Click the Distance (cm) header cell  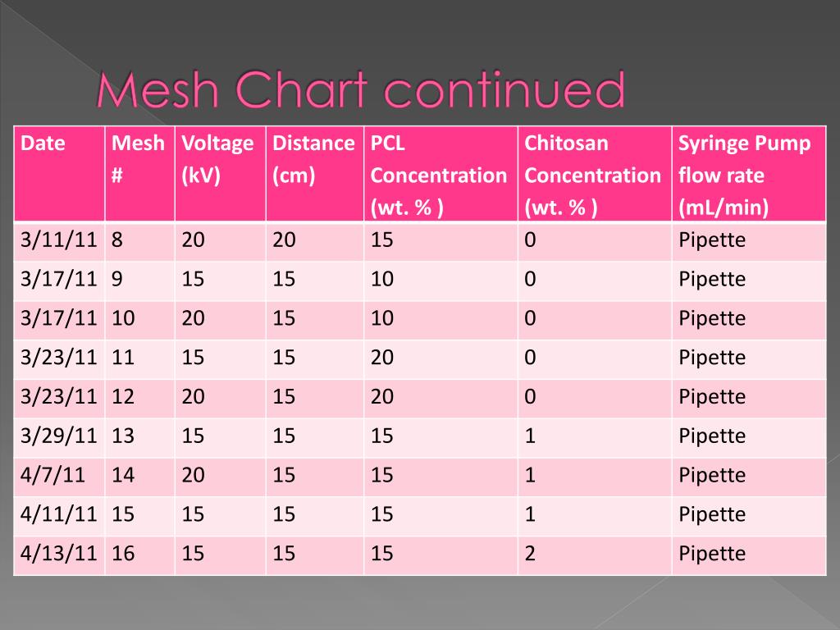pyautogui.click(x=315, y=174)
